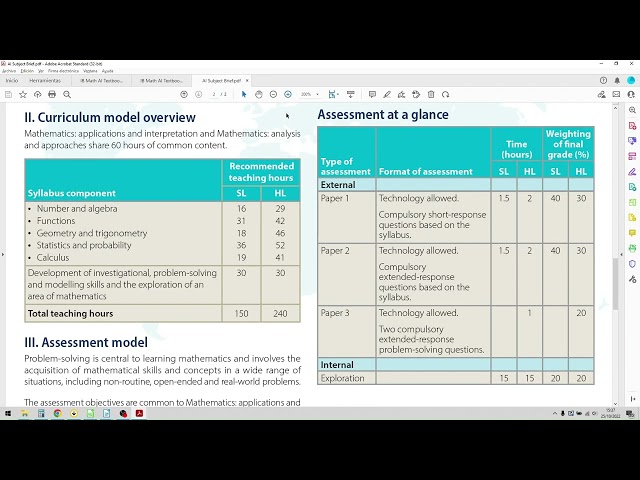Close the AI Subject Brief.pdf tab
The width and height of the screenshot is (640, 480).
click(247, 81)
